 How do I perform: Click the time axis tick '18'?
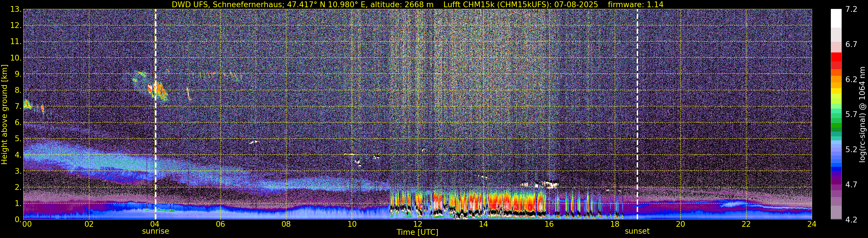(x=614, y=224)
